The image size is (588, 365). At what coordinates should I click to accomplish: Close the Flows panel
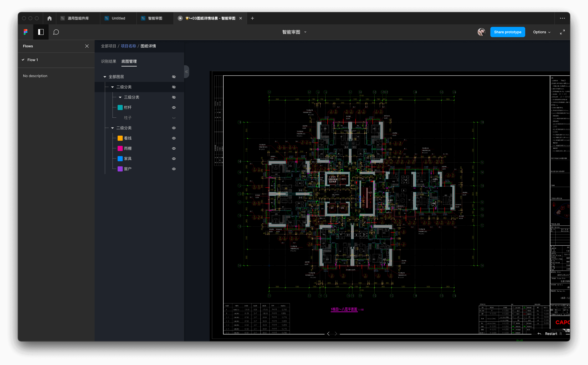[x=87, y=46]
